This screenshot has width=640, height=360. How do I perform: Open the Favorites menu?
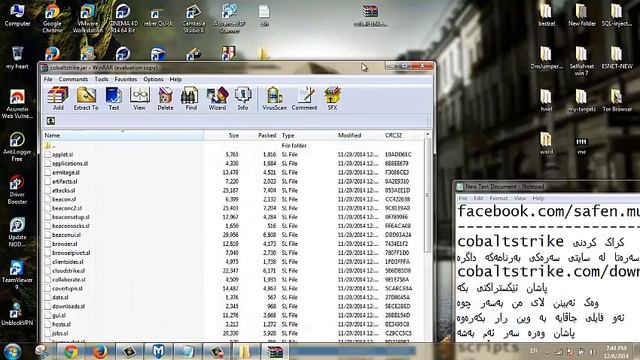pyautogui.click(x=126, y=79)
